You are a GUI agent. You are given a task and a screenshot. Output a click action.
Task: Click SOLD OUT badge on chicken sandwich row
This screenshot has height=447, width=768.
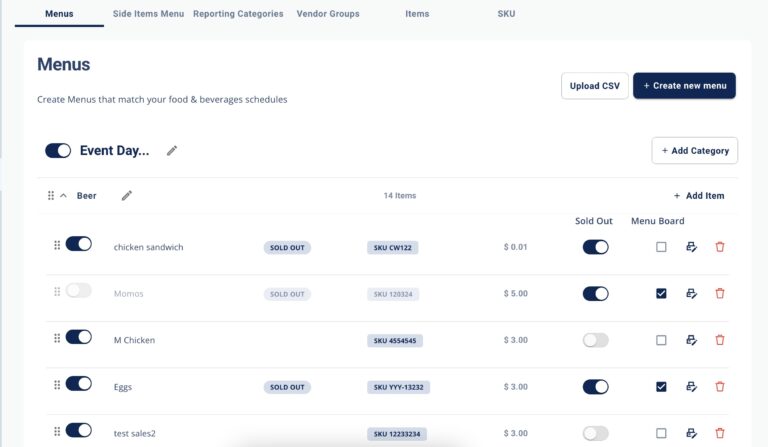pos(287,248)
